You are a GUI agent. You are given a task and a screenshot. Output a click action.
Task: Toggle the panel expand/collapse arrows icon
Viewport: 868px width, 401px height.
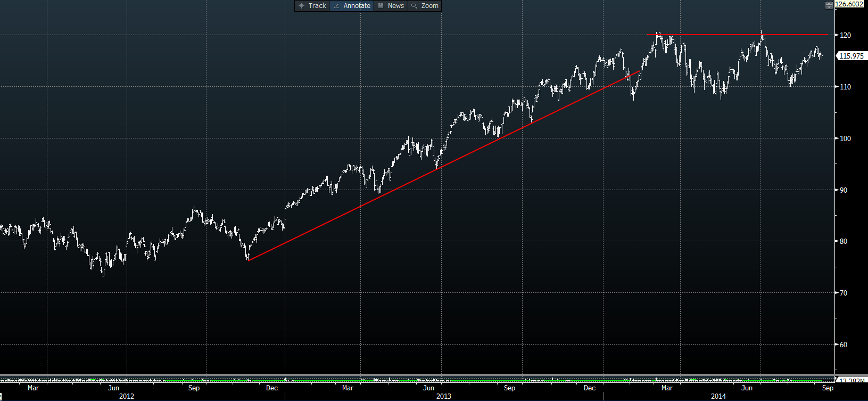pos(829,5)
